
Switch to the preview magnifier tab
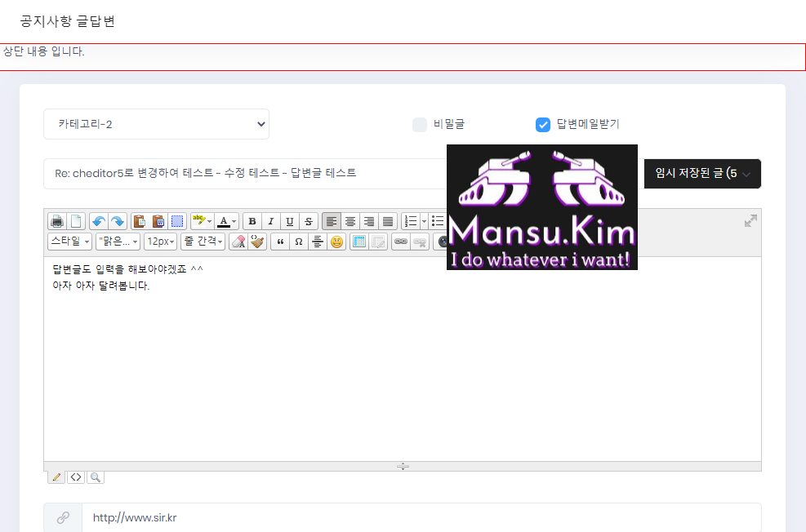(95, 477)
